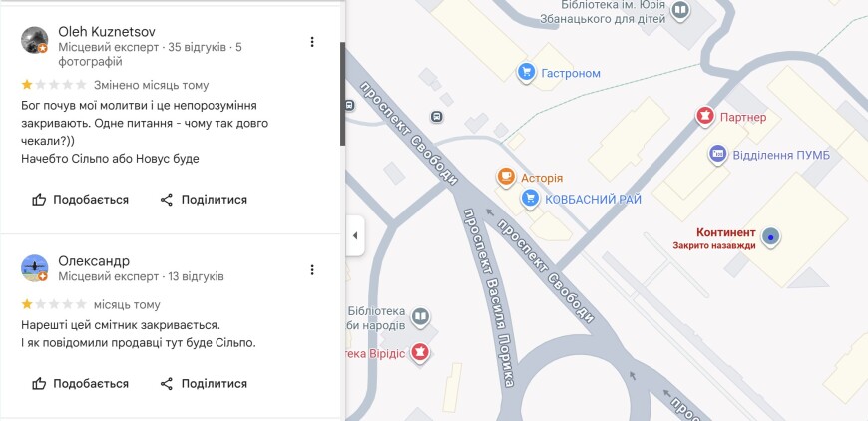Screen dimensions: 868x421
Task: Click the Відділення ПУМБ bank marker
Action: [x=717, y=154]
